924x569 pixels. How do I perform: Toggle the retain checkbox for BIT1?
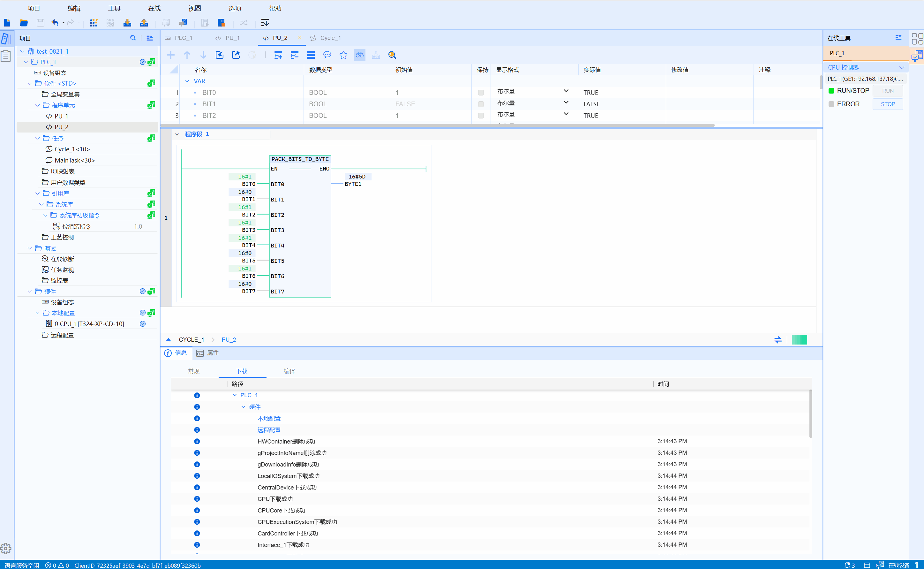[481, 104]
